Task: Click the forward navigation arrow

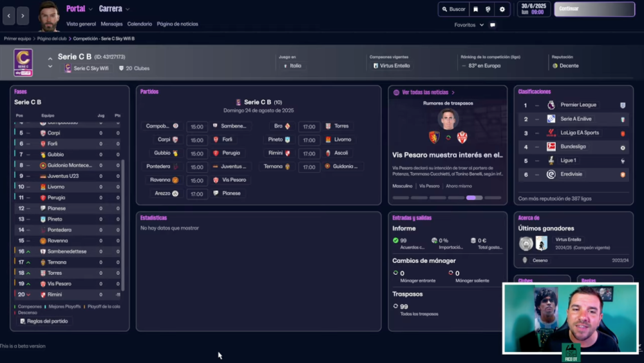Action: 23,15
